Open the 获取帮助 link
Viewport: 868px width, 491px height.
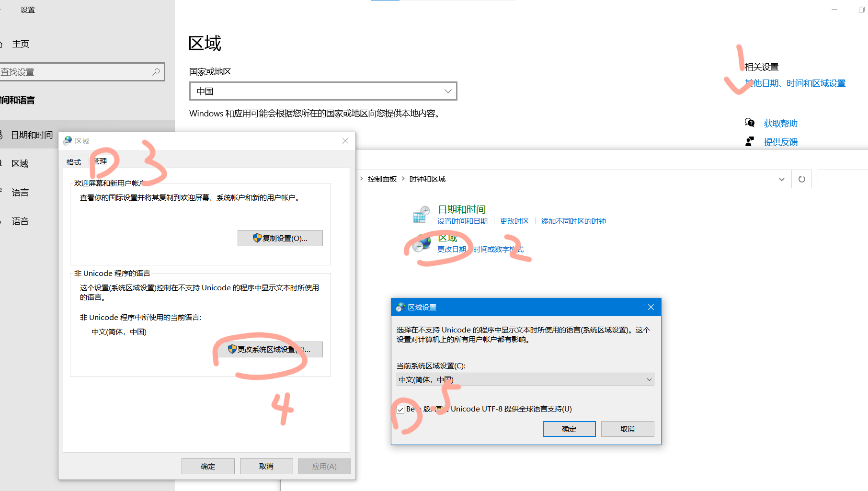point(780,123)
